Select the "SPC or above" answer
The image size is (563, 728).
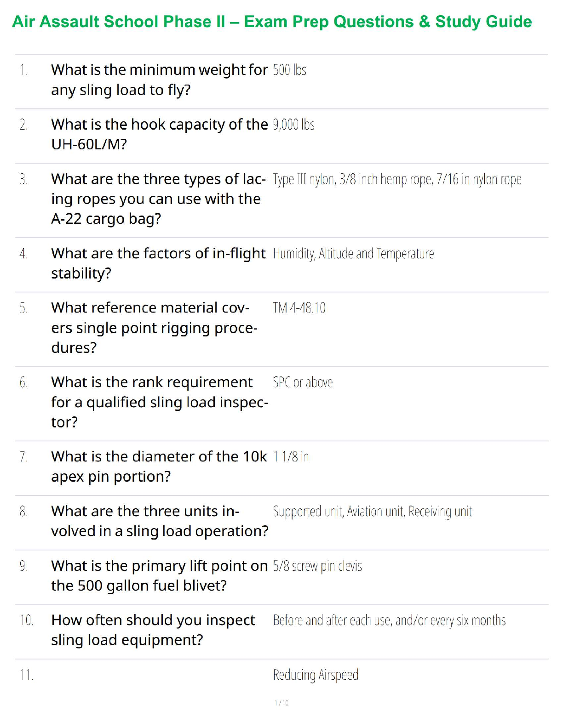303,382
